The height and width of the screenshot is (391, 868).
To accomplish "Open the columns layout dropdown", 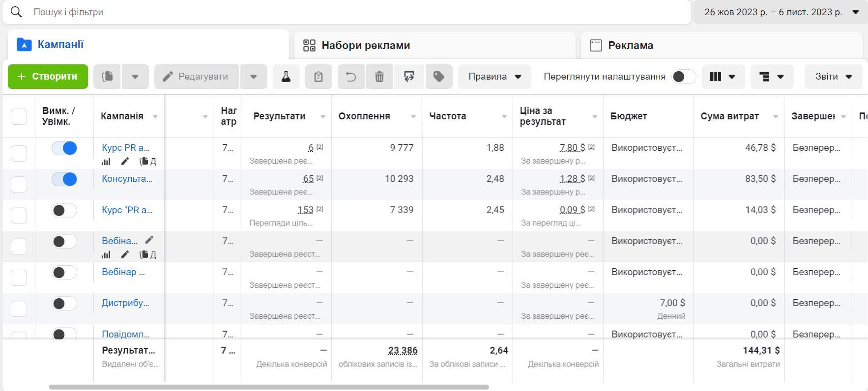I will (723, 77).
